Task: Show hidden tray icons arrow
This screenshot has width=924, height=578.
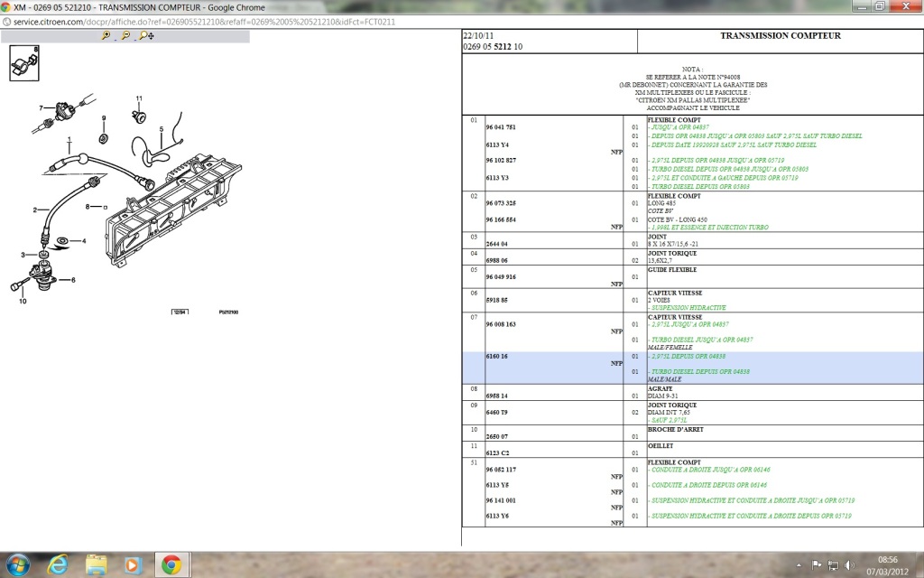Action: [x=801, y=565]
